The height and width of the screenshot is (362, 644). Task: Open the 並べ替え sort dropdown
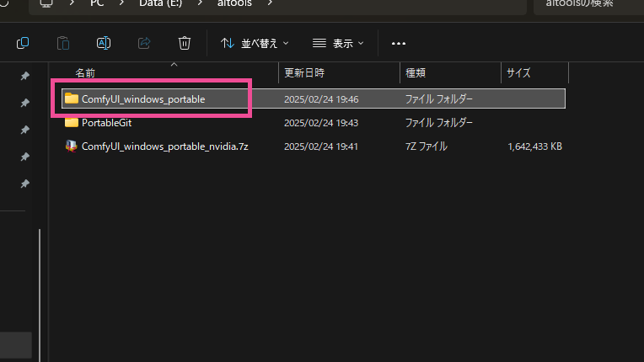coord(255,43)
